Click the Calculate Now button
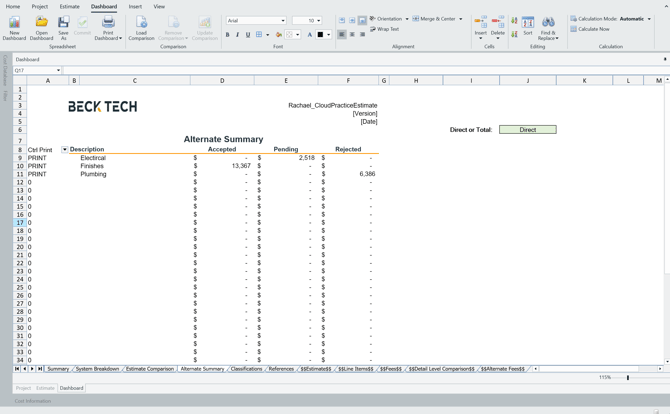This screenshot has height=414, width=670. tap(593, 29)
